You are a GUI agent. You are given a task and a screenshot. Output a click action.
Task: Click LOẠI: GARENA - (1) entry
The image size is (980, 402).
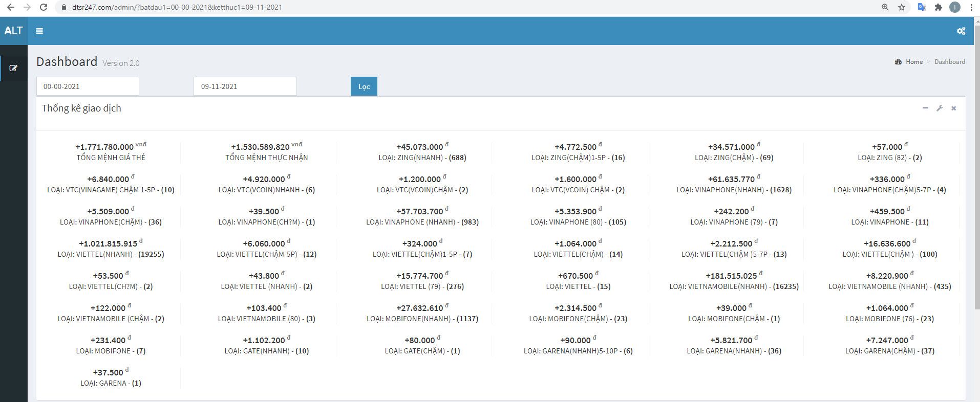pyautogui.click(x=111, y=383)
